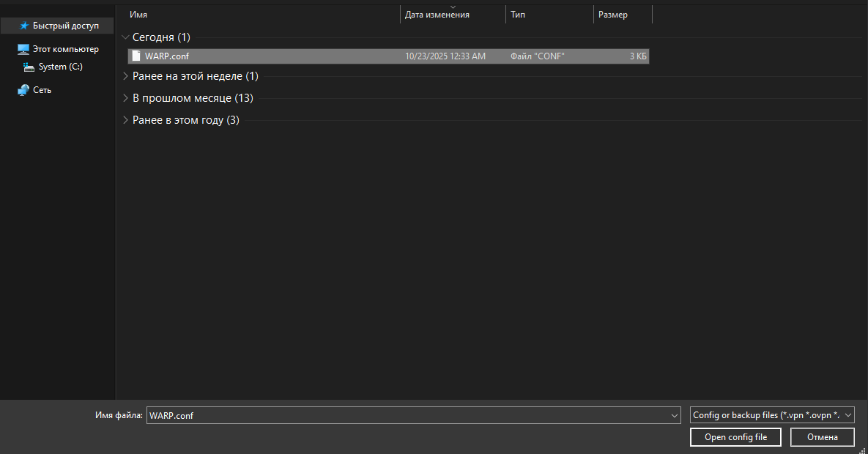Click the Сеть network icon
This screenshot has height=454, width=868.
pos(23,90)
